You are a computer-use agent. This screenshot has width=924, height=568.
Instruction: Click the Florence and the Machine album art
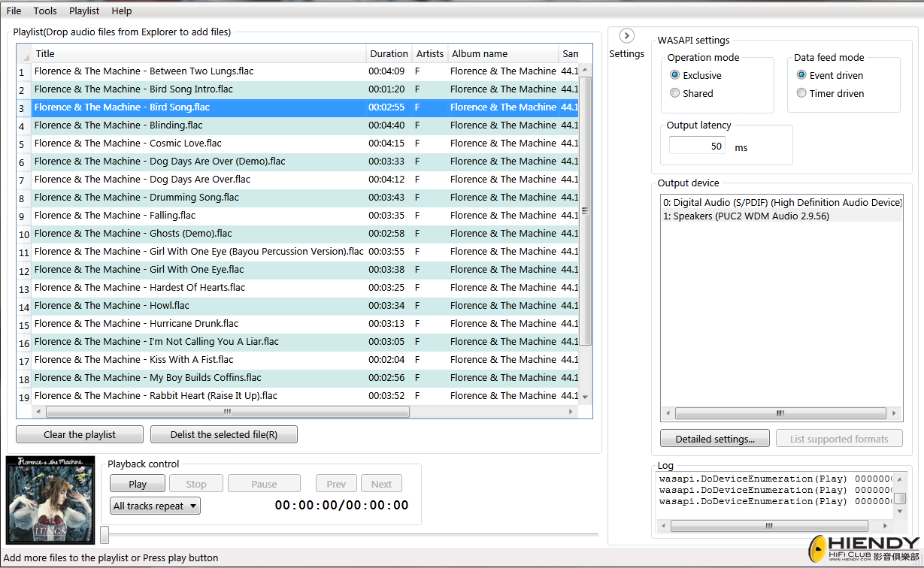tap(50, 500)
